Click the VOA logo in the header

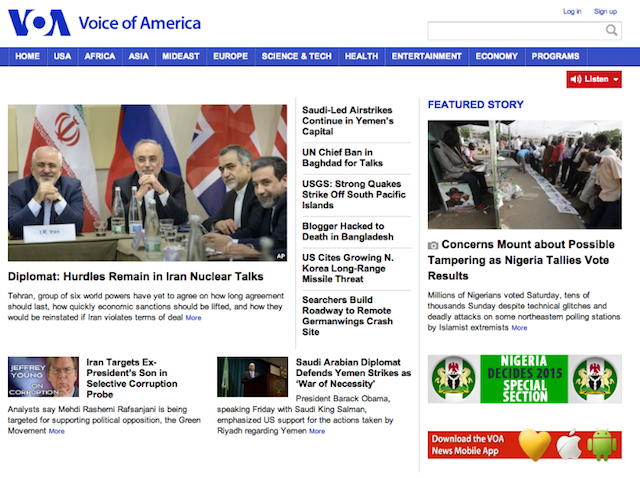point(42,23)
